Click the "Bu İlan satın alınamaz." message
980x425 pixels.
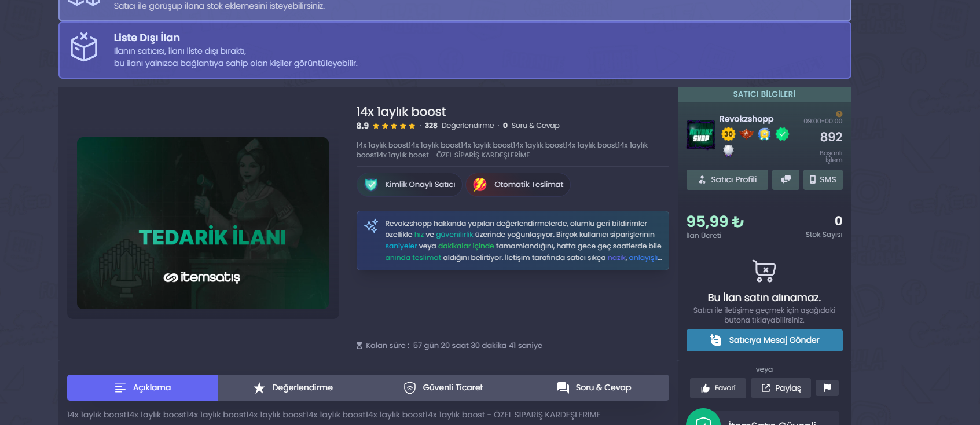(x=765, y=298)
